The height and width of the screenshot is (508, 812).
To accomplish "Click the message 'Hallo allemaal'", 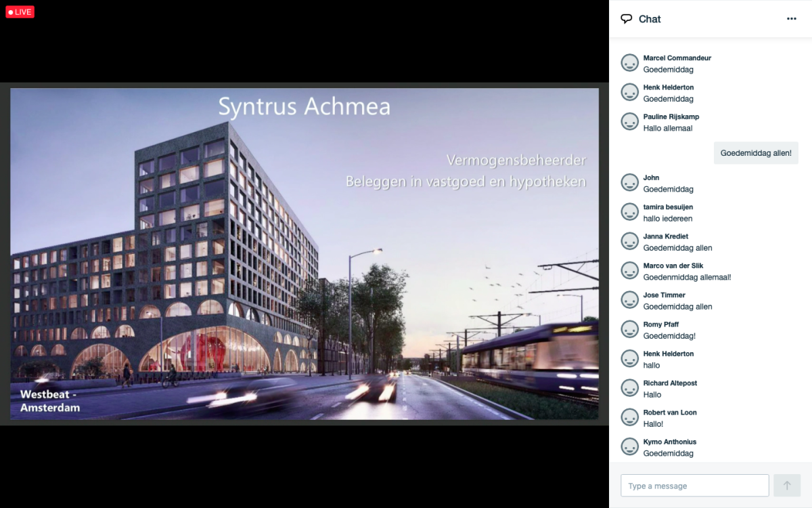I will (x=668, y=128).
